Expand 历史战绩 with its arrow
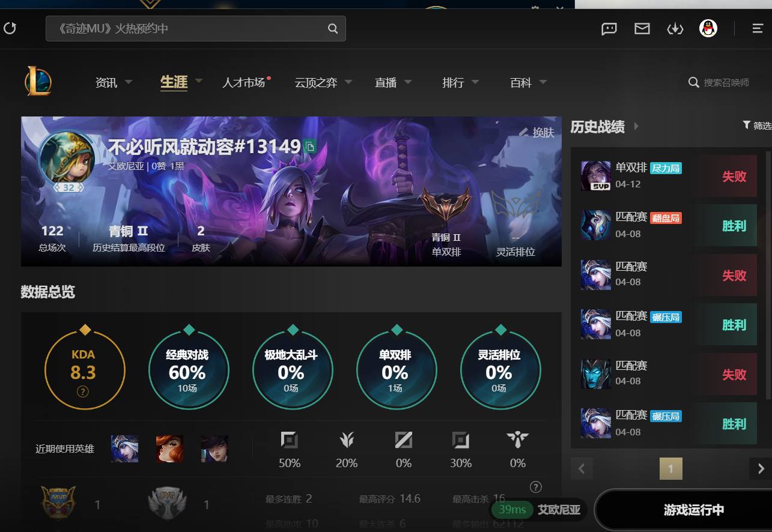Screen dimensions: 772x532 tap(636, 127)
